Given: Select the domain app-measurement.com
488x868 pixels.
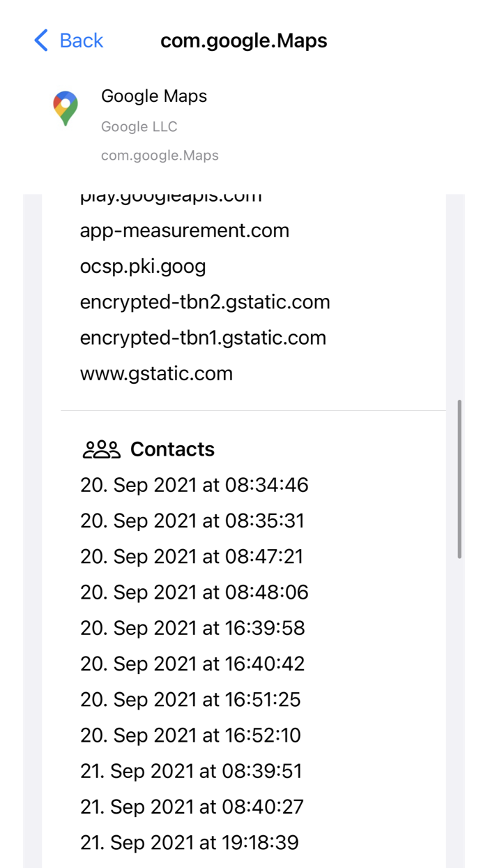Looking at the screenshot, I should click(x=185, y=230).
